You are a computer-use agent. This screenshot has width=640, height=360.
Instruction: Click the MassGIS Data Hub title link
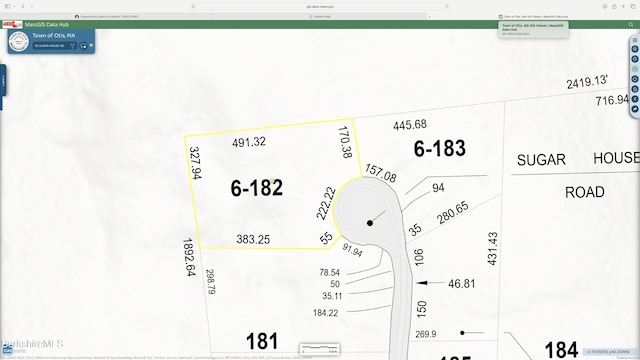(x=47, y=24)
